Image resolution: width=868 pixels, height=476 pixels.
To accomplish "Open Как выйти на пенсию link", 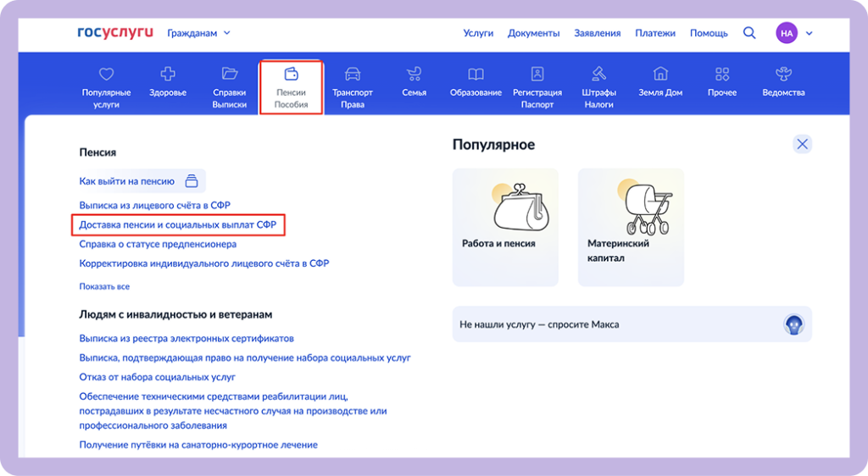I will click(127, 181).
